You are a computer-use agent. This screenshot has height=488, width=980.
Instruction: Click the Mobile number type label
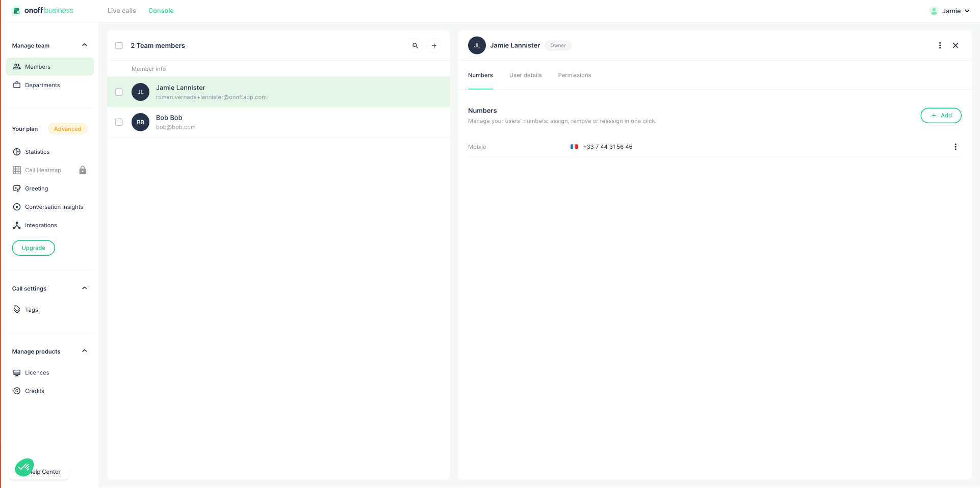pos(477,147)
